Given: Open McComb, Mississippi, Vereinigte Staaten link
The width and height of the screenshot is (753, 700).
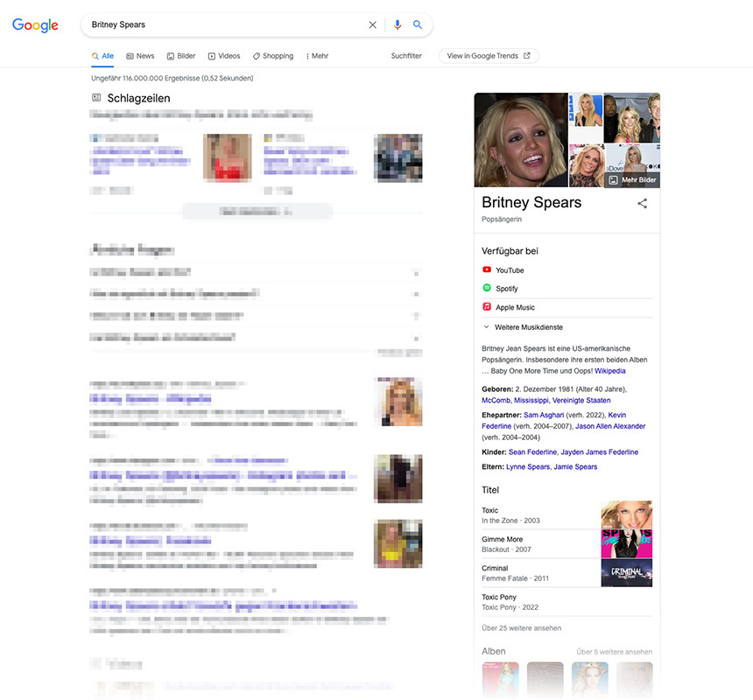Looking at the screenshot, I should pos(546,400).
